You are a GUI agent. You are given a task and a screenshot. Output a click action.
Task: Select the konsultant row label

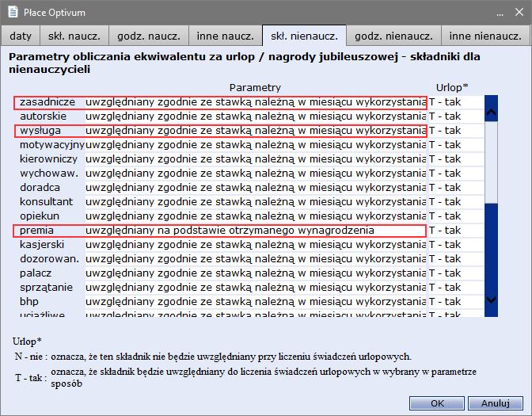pos(46,202)
